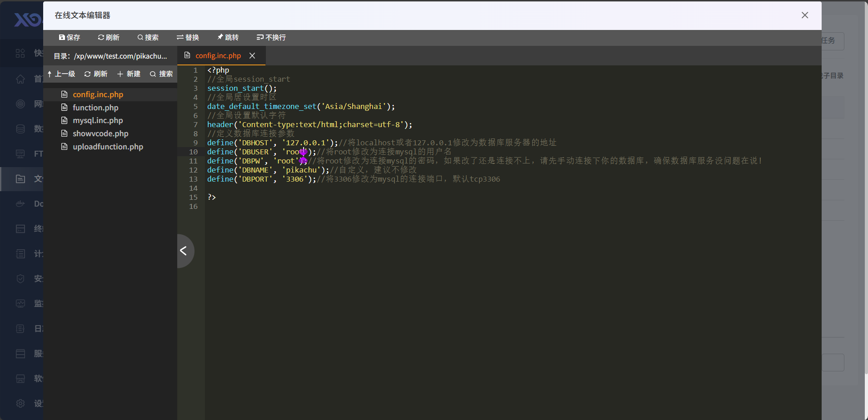The width and height of the screenshot is (868, 420).
Task: Click line number 10 in the gutter
Action: click(x=193, y=152)
